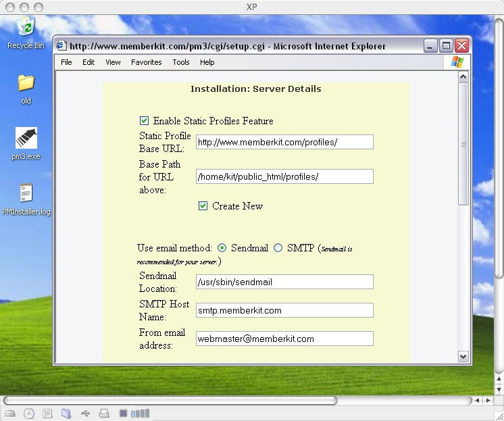
Task: Open the Edit menu
Action: 89,62
